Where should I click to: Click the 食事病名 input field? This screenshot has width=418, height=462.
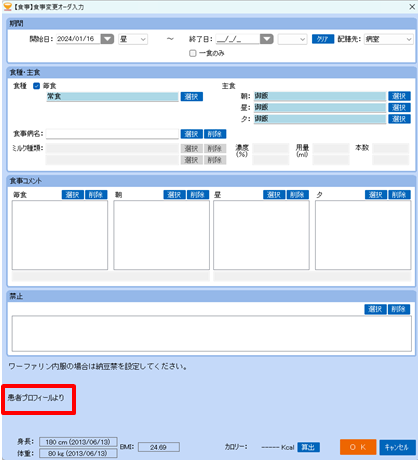[112, 134]
